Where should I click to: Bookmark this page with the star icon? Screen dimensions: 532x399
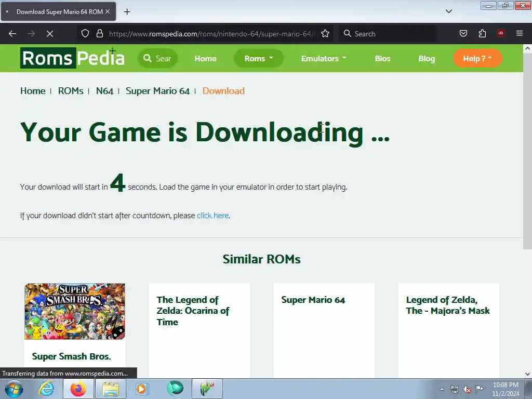(325, 34)
